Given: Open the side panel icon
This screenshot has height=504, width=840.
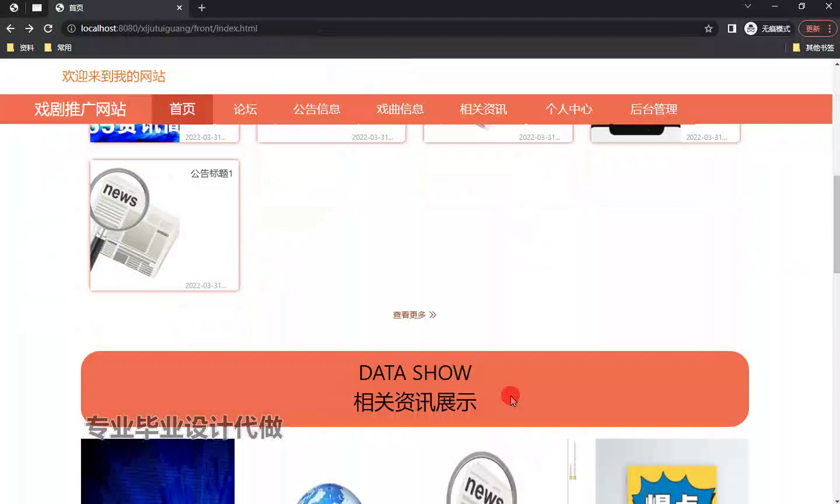Looking at the screenshot, I should [x=731, y=29].
